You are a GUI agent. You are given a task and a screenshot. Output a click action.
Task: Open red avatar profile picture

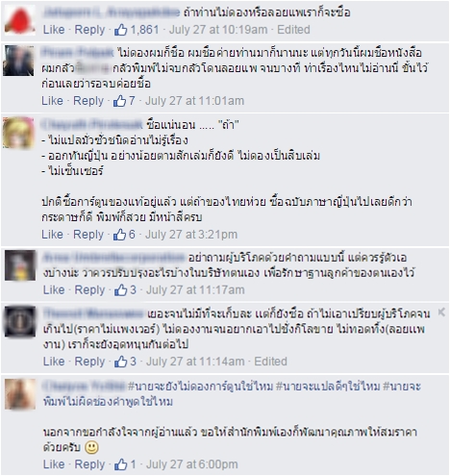(x=20, y=19)
